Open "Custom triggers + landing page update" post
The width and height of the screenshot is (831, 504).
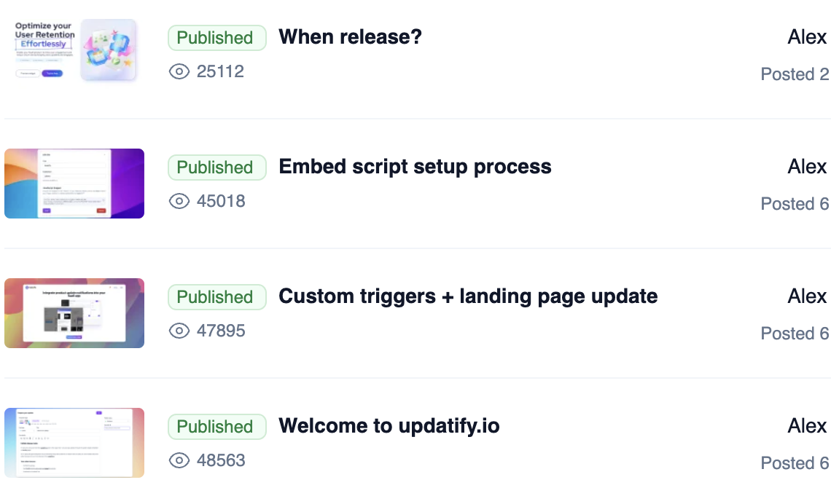tap(468, 296)
